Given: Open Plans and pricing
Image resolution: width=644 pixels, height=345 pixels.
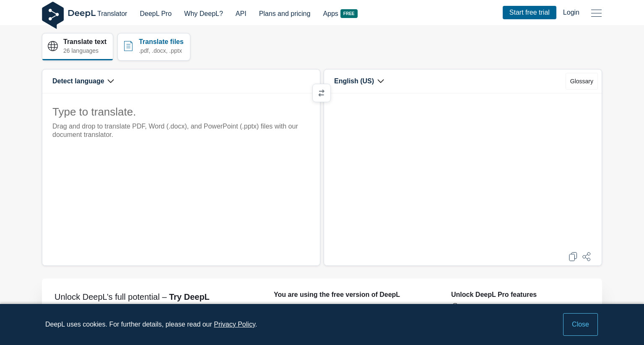Looking at the screenshot, I should [285, 13].
